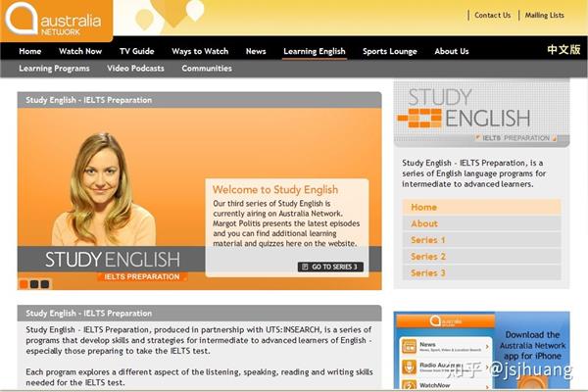This screenshot has width=588, height=392.
Task: Click the Radio Australia microphone icon in the ad
Action: [409, 367]
